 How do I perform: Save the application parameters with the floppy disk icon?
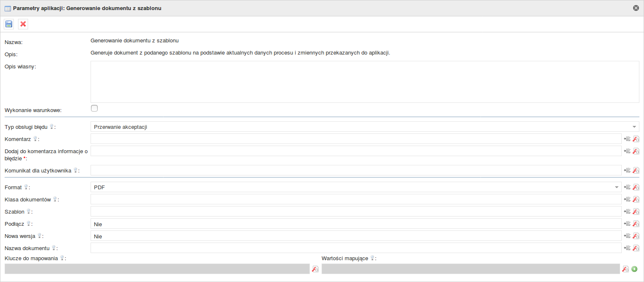pos(9,24)
